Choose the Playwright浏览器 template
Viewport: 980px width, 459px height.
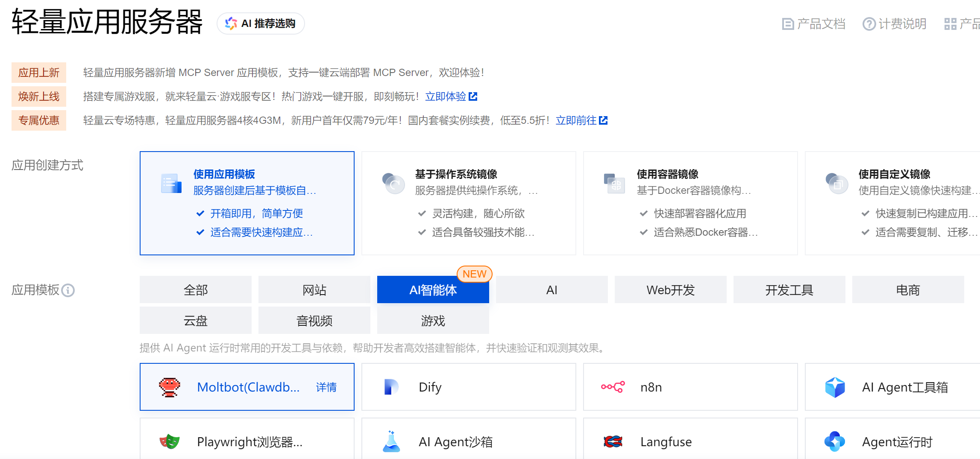[x=247, y=439]
